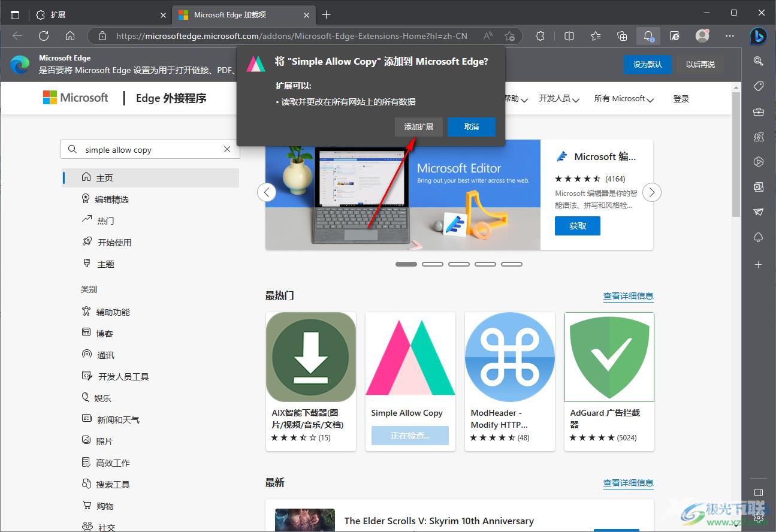The width and height of the screenshot is (776, 532).
Task: Open AdGuard 广告拦截器 extension thumbnail
Action: pyautogui.click(x=609, y=357)
